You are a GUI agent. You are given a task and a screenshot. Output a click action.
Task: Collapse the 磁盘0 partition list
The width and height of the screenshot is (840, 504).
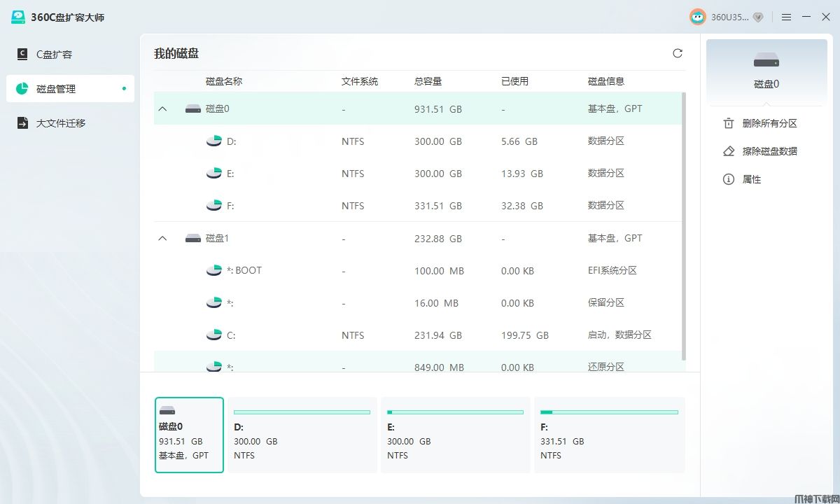[x=163, y=108]
